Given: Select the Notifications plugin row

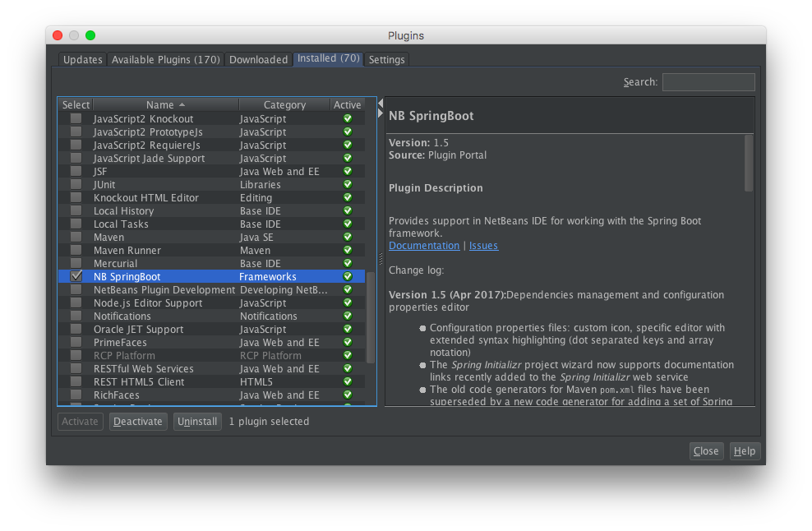Looking at the screenshot, I should tap(211, 316).
